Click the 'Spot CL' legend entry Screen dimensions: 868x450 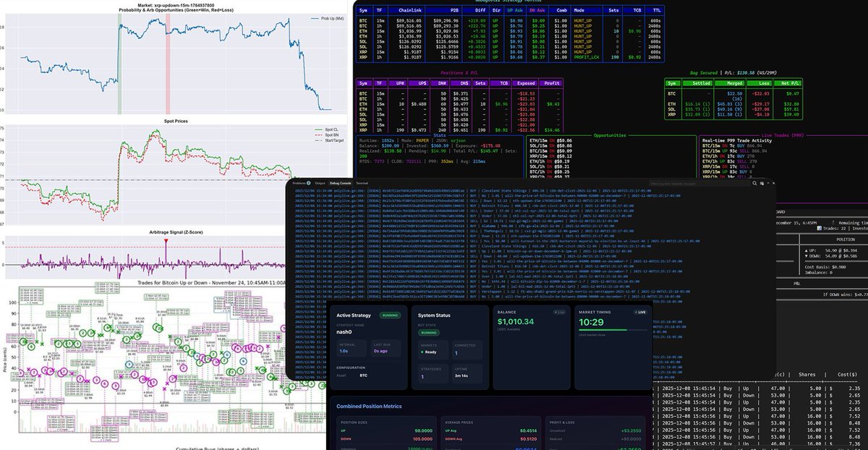[x=327, y=130]
